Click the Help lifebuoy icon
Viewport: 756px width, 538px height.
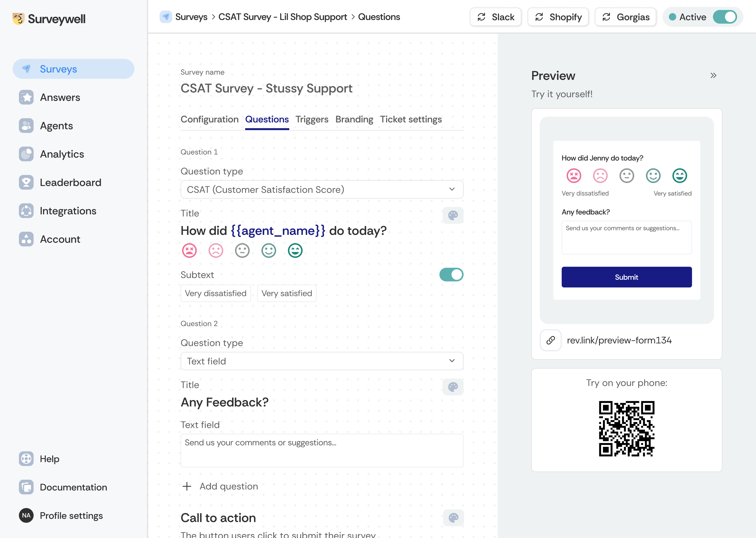pyautogui.click(x=26, y=459)
